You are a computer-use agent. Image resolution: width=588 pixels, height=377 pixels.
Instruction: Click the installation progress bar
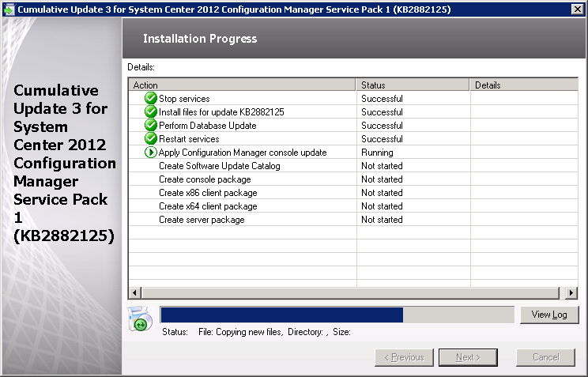[x=337, y=315]
